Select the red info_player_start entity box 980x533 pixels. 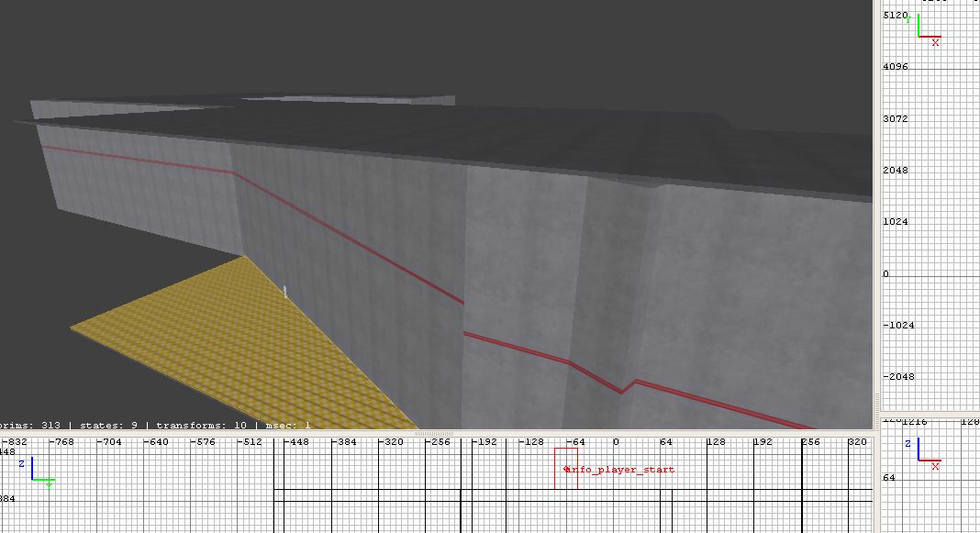(x=565, y=468)
